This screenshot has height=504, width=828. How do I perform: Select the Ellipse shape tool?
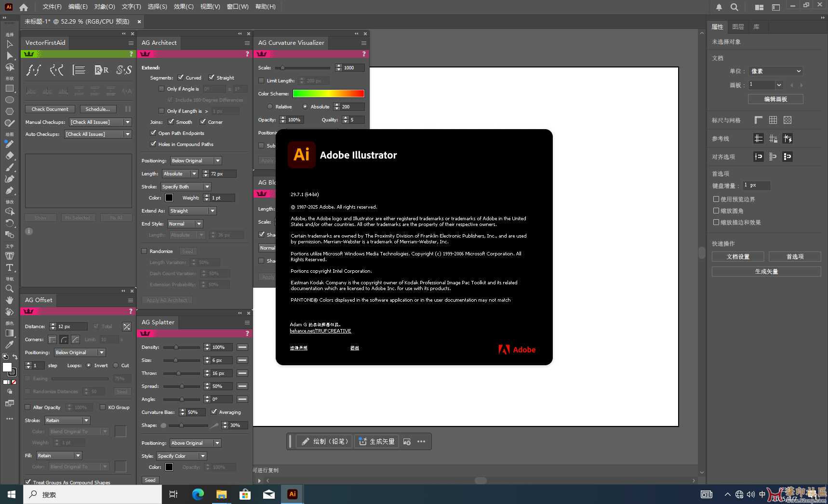pyautogui.click(x=9, y=100)
